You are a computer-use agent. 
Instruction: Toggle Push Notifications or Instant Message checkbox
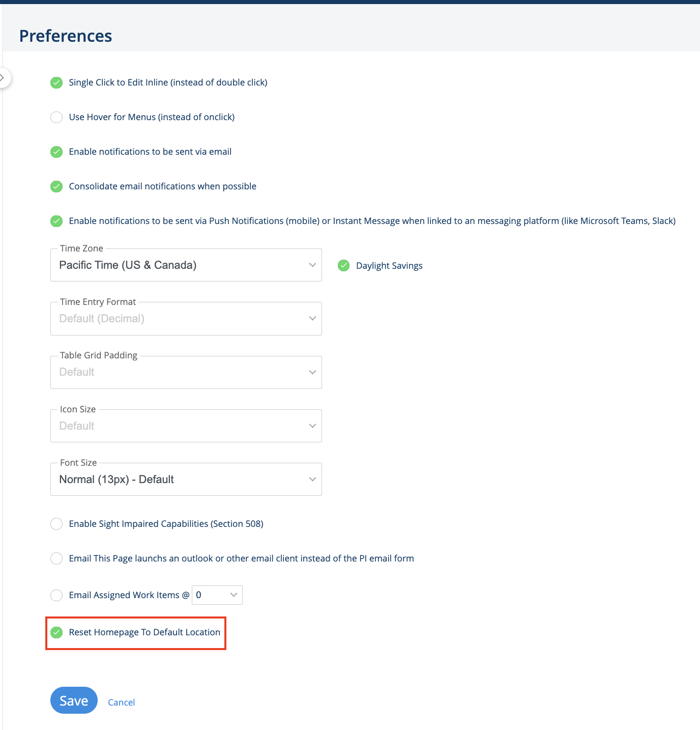(56, 221)
